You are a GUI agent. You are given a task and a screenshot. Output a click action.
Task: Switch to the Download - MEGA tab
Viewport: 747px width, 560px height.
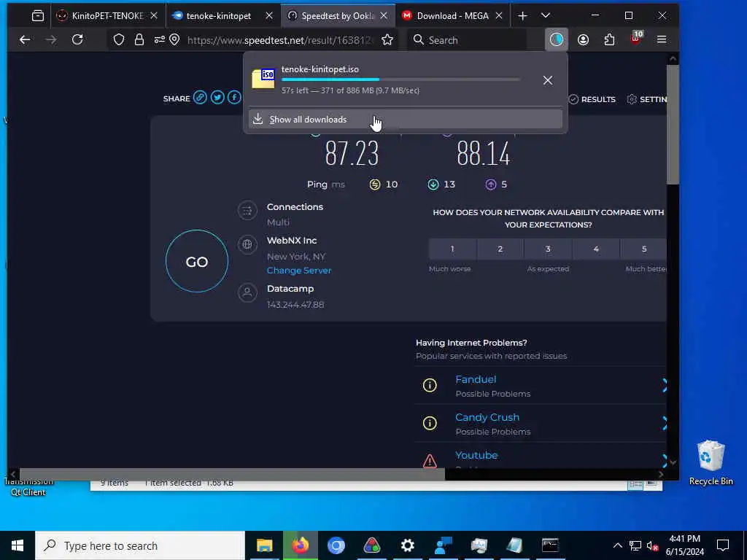tap(452, 16)
